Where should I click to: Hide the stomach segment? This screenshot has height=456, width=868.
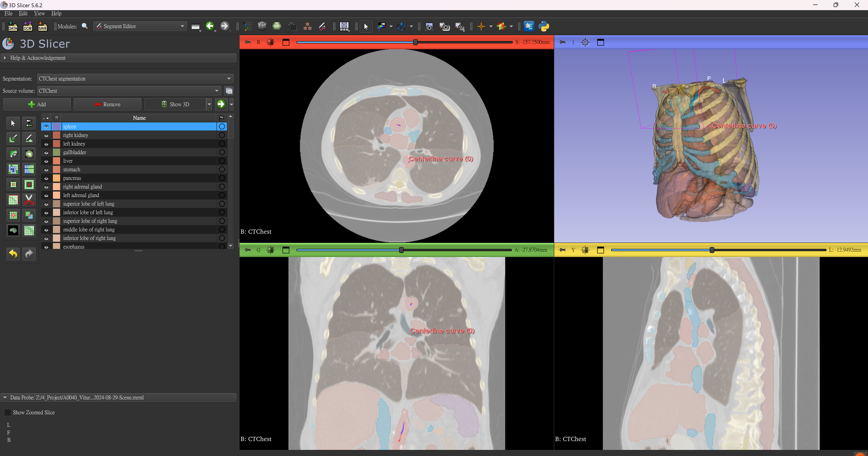click(x=46, y=170)
